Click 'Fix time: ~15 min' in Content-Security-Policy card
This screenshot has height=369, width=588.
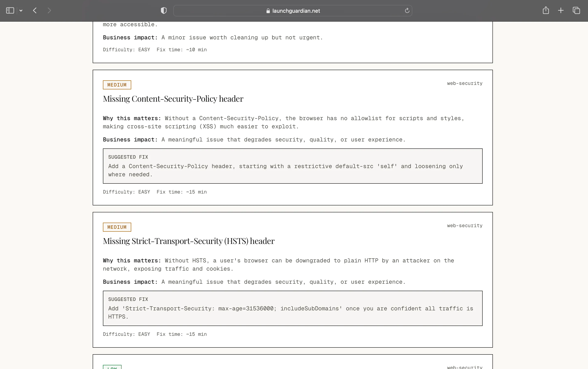tap(182, 192)
